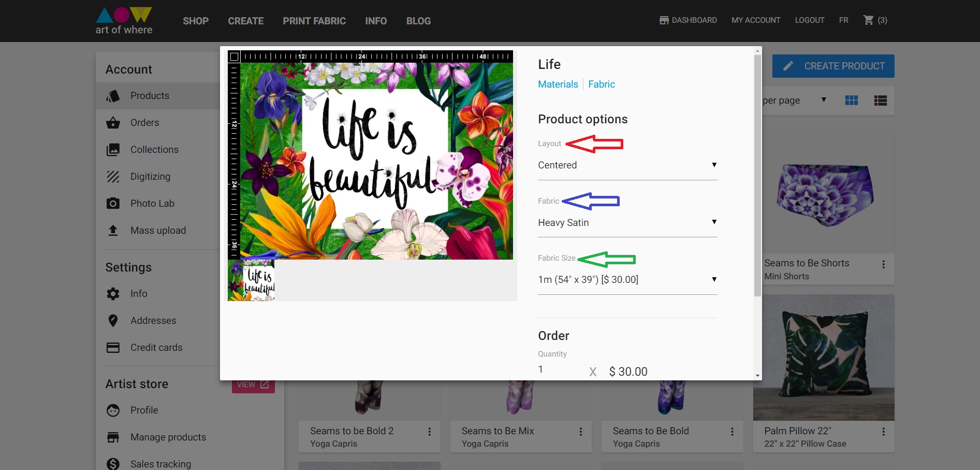Open the per page dropdown arrow

[824, 100]
